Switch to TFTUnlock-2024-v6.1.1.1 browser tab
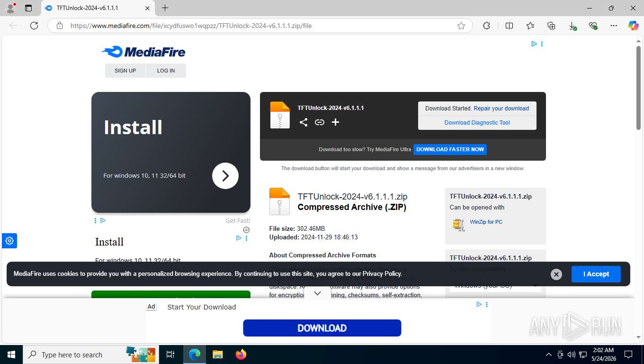The image size is (644, 364). (x=98, y=8)
